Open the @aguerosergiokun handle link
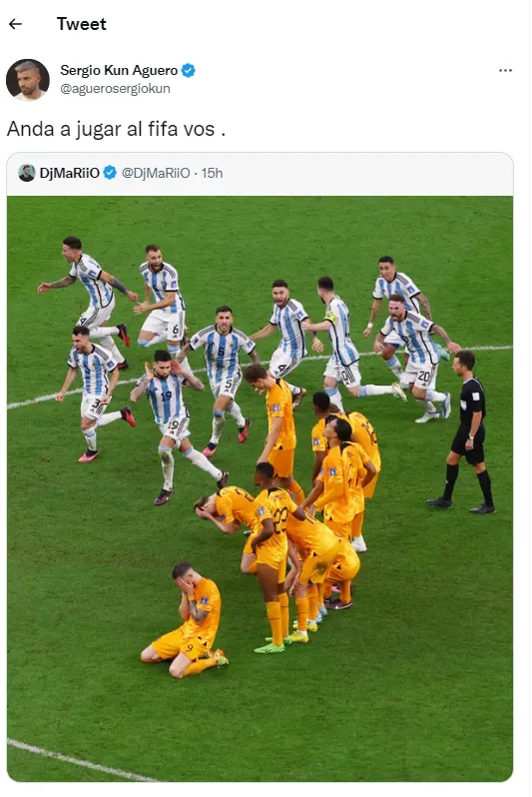Viewport: 532px width, 797px height. coord(116,89)
